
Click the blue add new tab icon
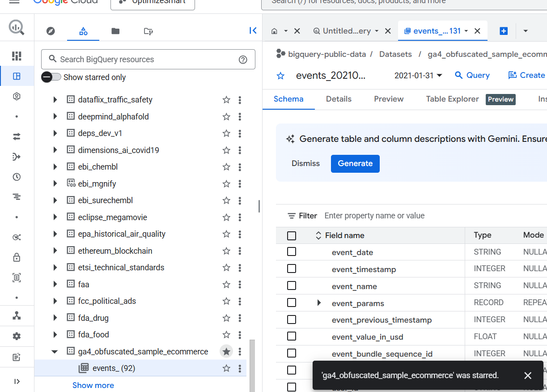pos(504,31)
